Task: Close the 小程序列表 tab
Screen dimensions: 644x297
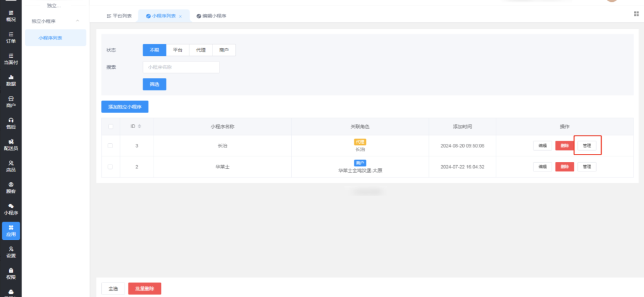Action: [180, 16]
